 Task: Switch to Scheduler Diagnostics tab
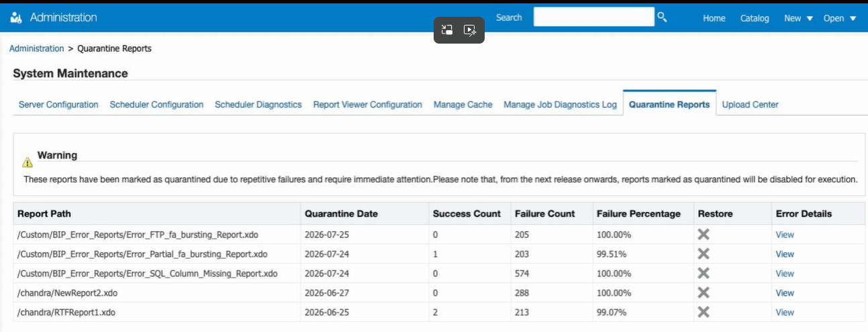pyautogui.click(x=258, y=105)
